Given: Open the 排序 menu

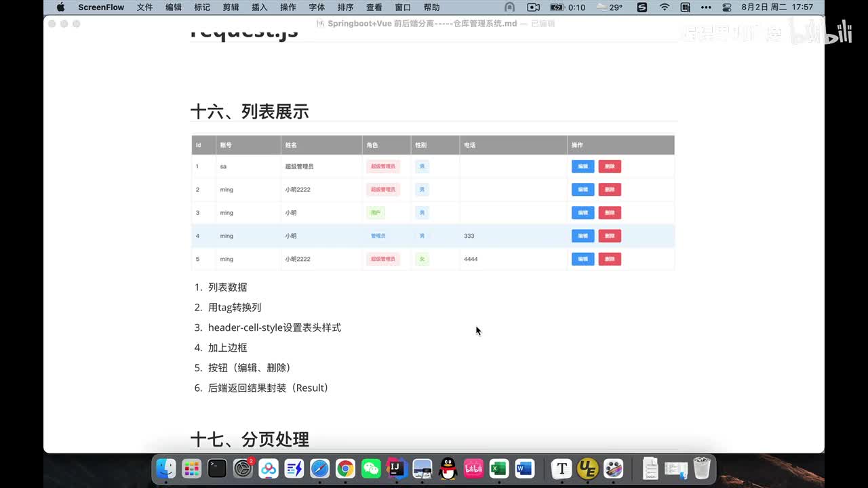Looking at the screenshot, I should 345,7.
